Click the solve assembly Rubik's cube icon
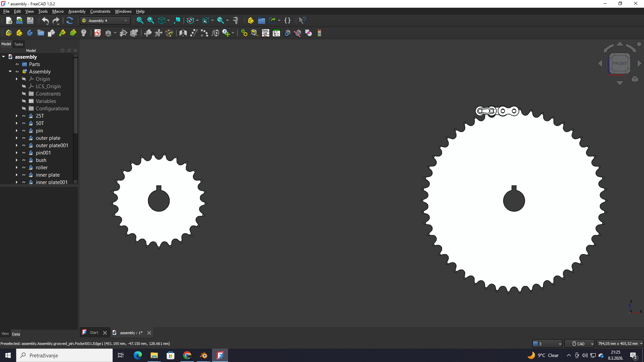Image resolution: width=644 pixels, height=362 pixels. coord(169,33)
